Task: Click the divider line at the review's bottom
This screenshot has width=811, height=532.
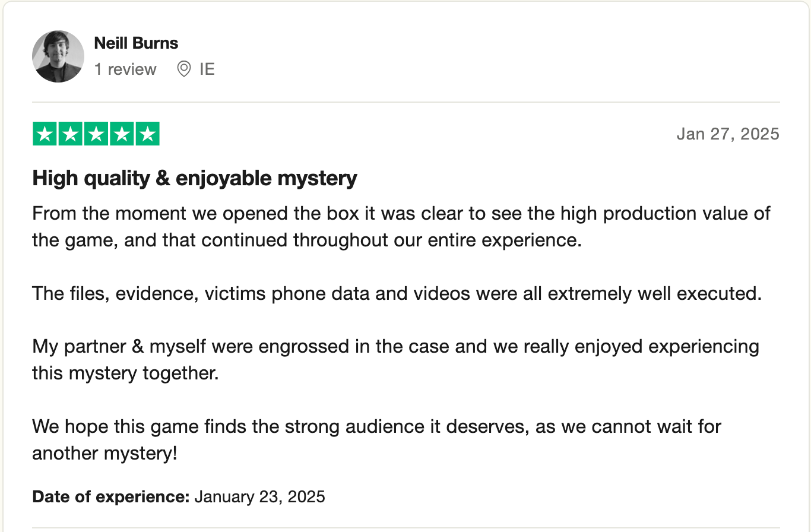Action: 405,528
